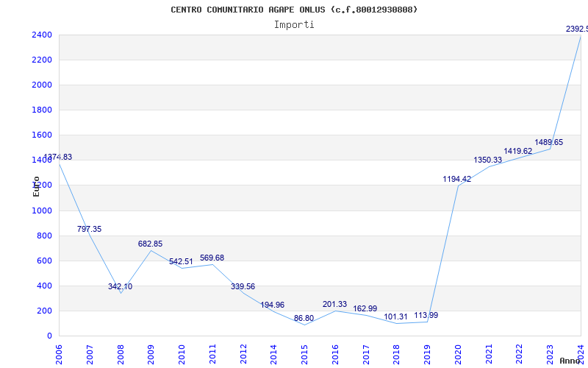Click the Euro axis label
This screenshot has width=588, height=368.
pos(36,187)
